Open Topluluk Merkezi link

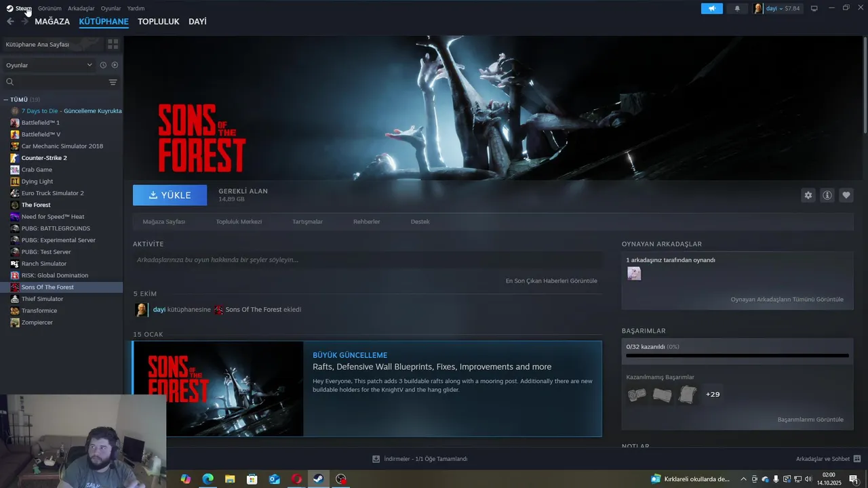pyautogui.click(x=239, y=222)
